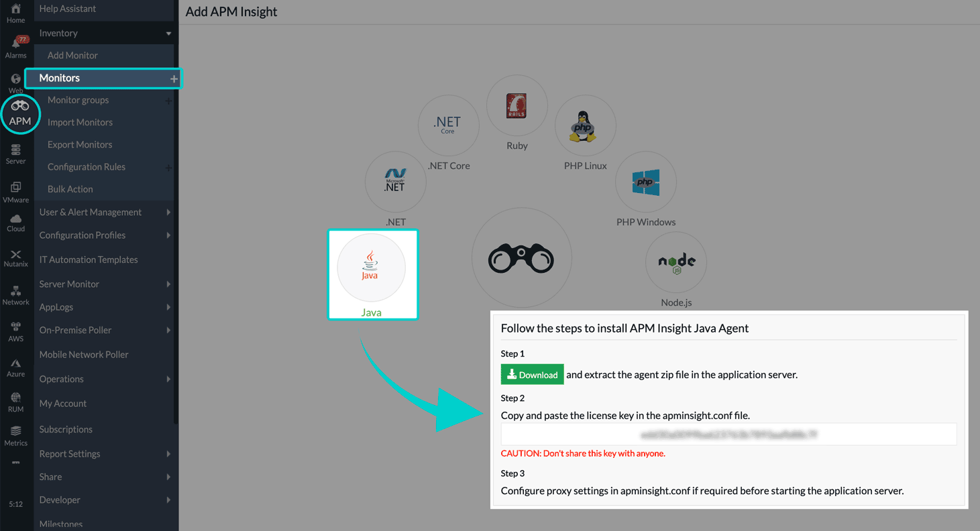Expand User & Alert Management
The width and height of the screenshot is (980, 531).
(91, 212)
